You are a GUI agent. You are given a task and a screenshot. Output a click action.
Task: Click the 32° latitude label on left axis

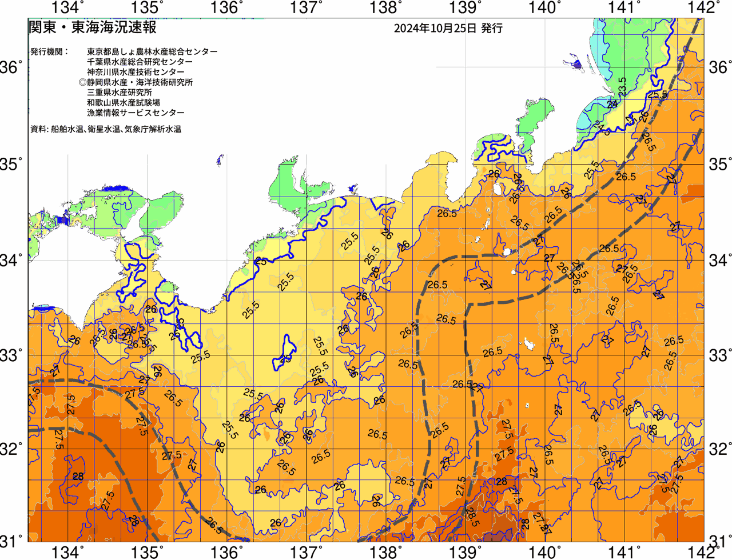(11, 449)
